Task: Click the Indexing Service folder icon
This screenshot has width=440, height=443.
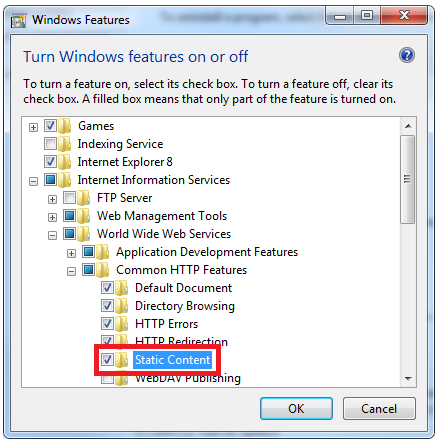Action: 65,144
